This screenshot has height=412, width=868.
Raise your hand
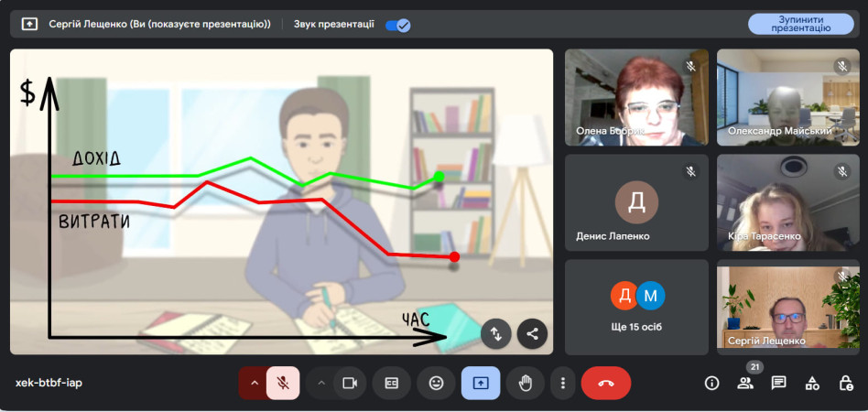click(x=526, y=383)
